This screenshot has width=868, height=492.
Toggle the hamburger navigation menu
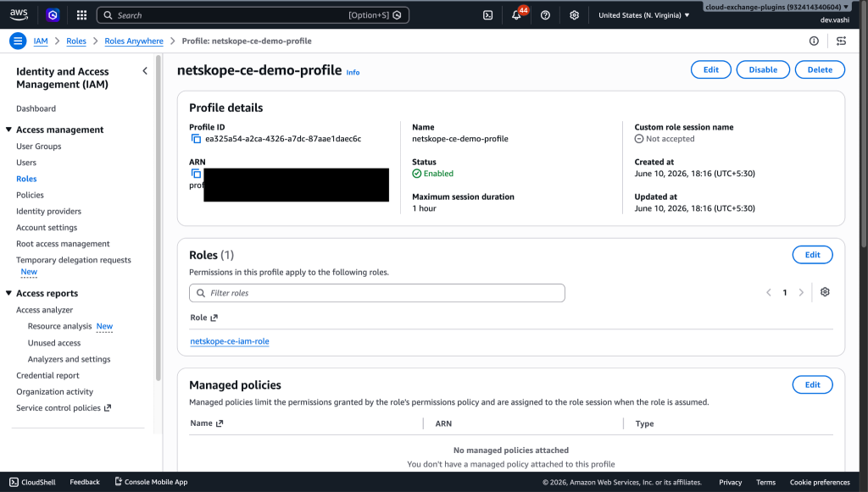[x=18, y=41]
